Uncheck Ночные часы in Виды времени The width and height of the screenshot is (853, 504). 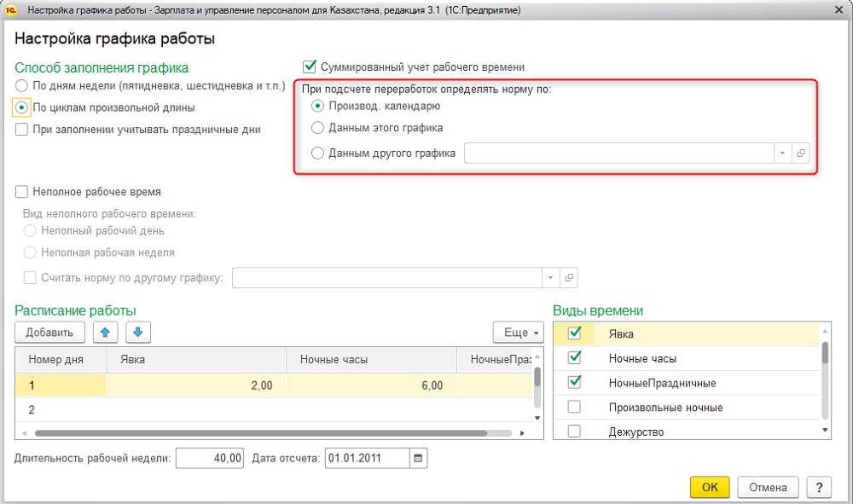574,358
